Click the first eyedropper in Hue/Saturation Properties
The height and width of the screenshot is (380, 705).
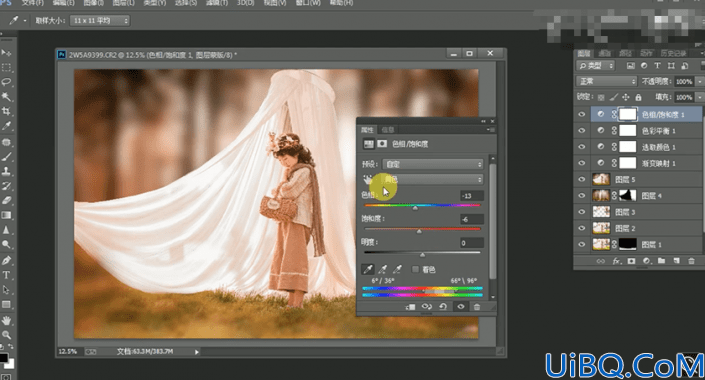pyautogui.click(x=368, y=269)
